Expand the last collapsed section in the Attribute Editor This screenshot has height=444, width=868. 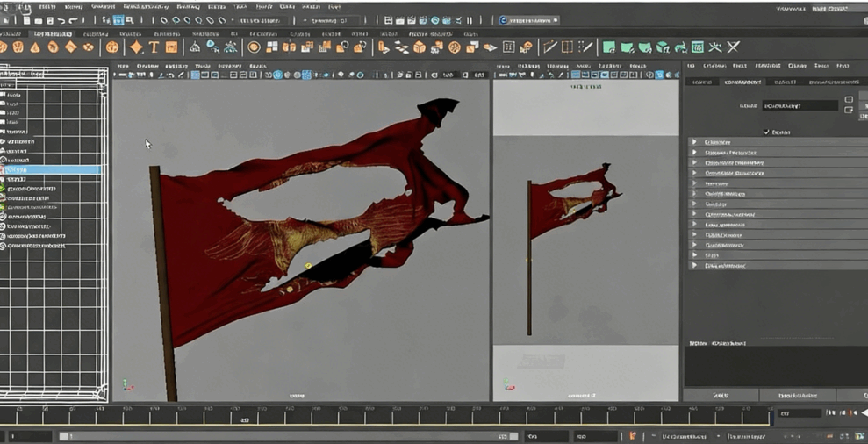tap(694, 265)
